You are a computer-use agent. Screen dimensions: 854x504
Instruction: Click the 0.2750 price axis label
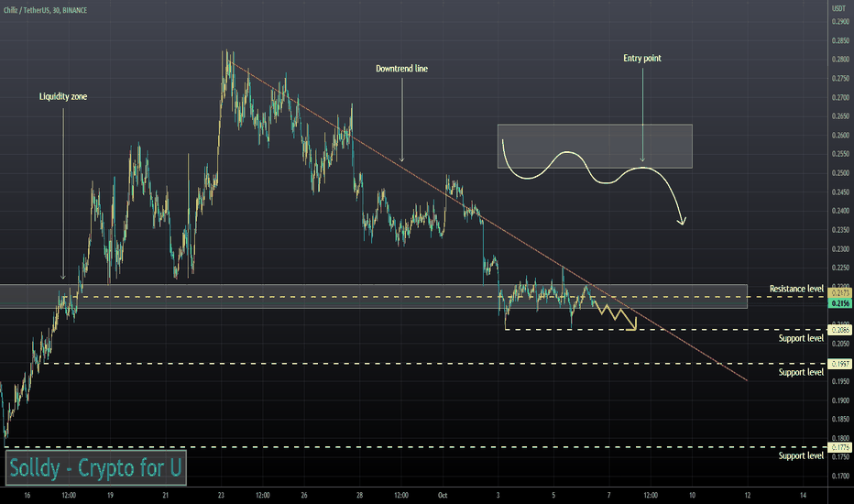click(840, 79)
